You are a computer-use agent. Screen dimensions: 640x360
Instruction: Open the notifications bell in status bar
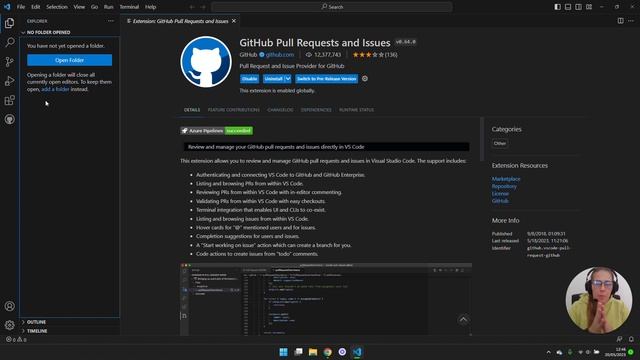tap(631, 339)
